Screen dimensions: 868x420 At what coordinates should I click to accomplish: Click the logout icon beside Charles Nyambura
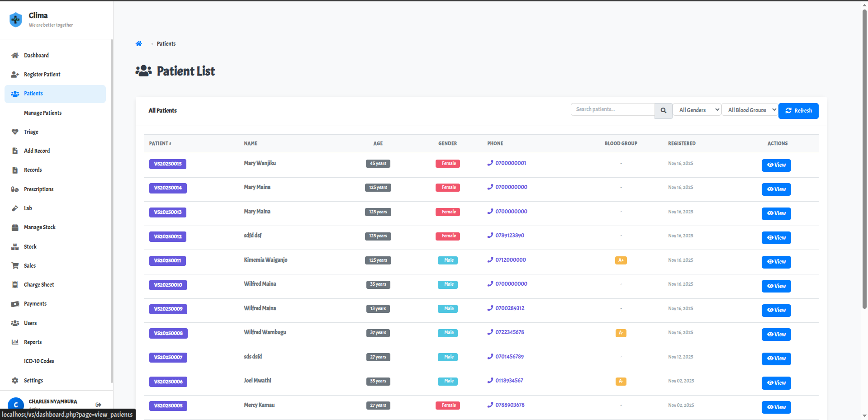98,405
